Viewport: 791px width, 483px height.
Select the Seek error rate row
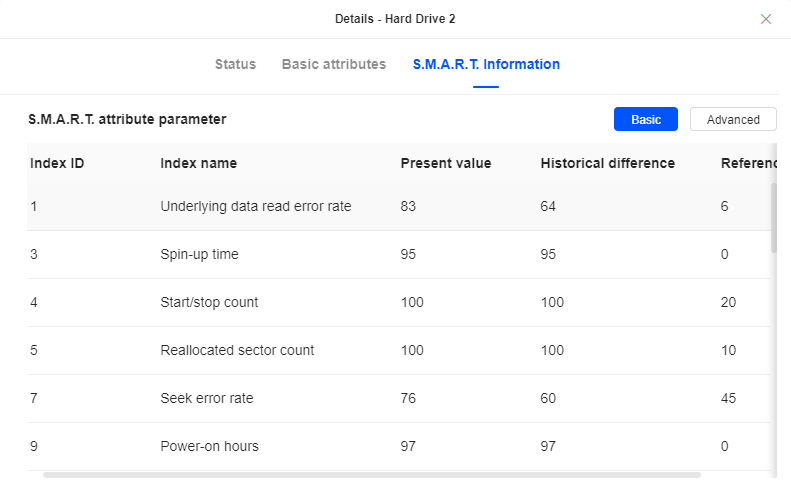click(206, 398)
